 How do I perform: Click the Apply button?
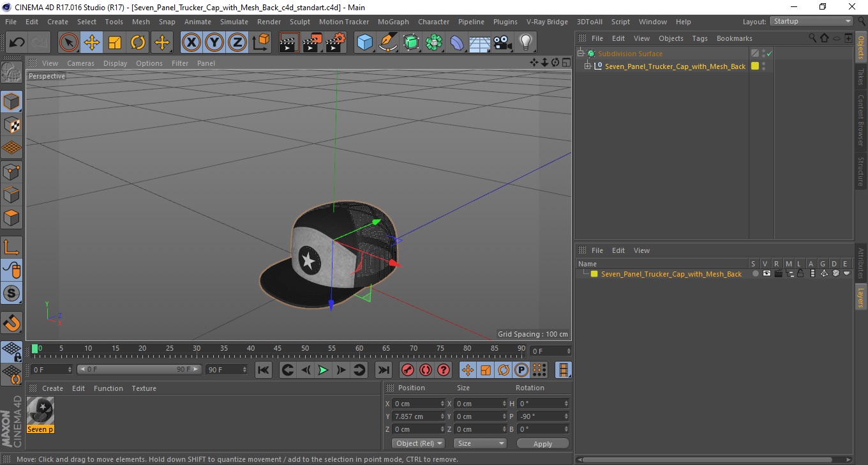click(x=542, y=443)
